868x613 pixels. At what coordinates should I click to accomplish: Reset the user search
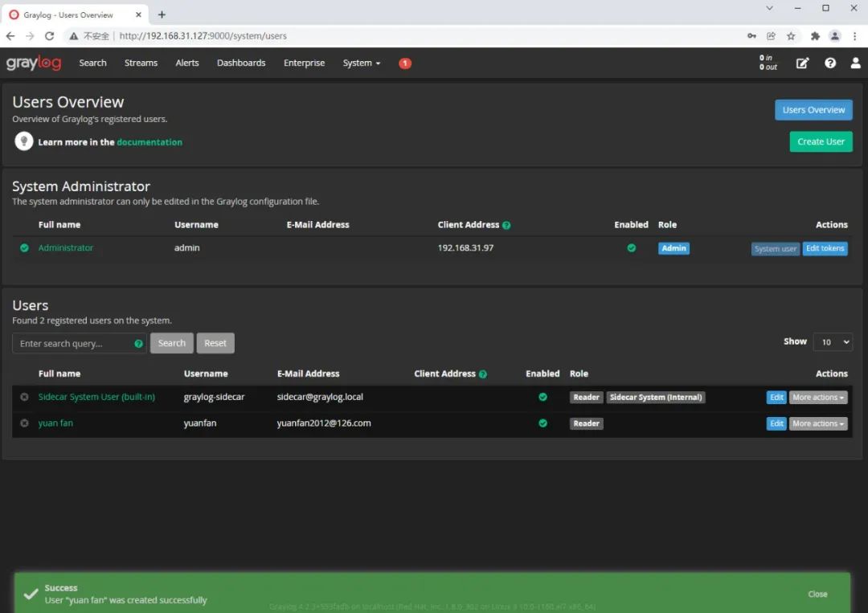click(x=215, y=343)
